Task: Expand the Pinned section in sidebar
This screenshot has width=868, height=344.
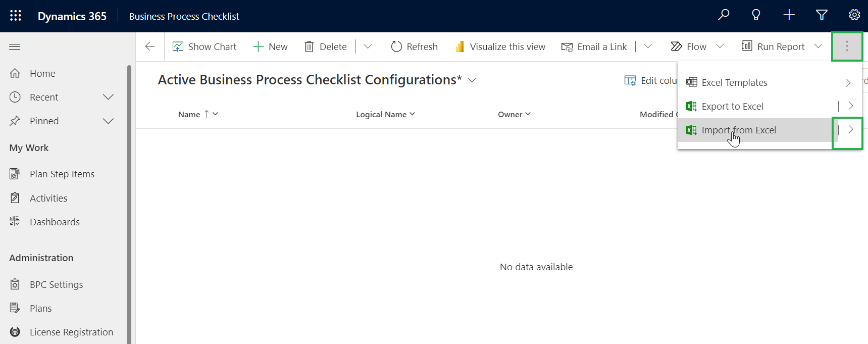Action: point(108,121)
